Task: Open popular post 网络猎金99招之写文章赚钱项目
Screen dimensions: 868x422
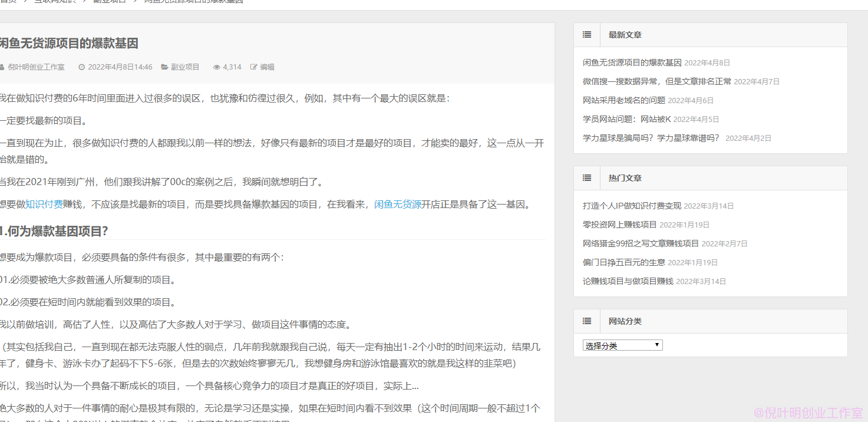Action: pos(641,243)
